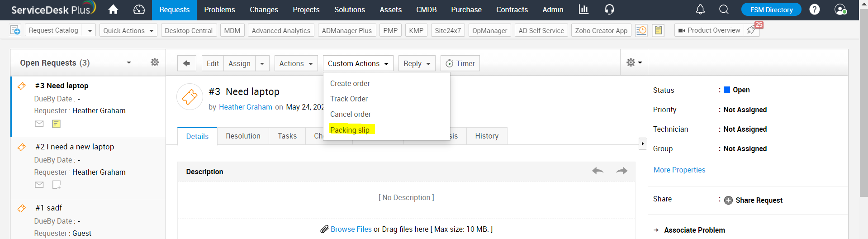Go to the Home icon

[113, 10]
